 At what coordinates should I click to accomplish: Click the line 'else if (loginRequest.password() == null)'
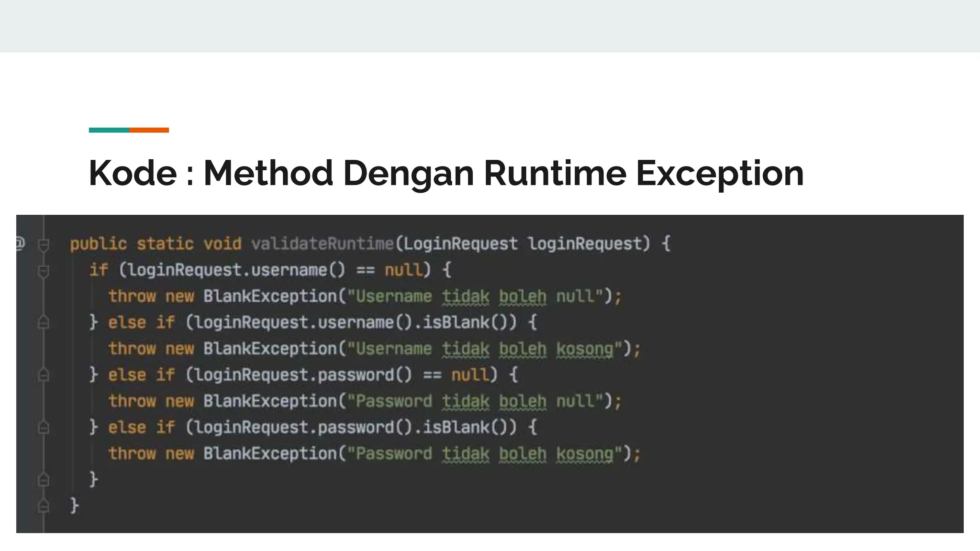point(304,375)
